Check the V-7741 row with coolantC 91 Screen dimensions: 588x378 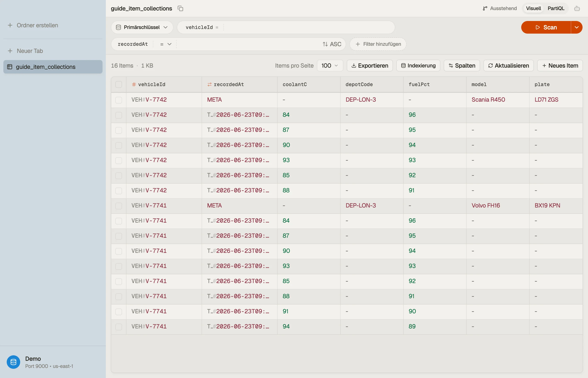(x=118, y=311)
